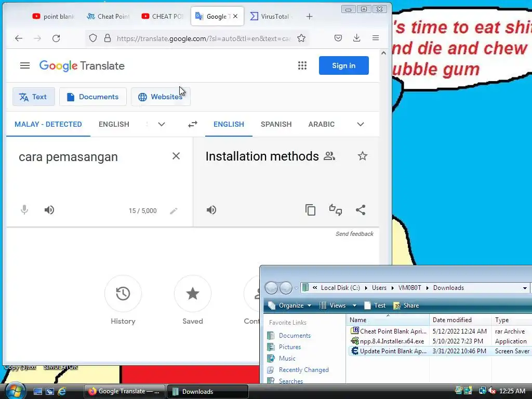
Task: Expand address path dropdown in Downloads
Action: 525,288
